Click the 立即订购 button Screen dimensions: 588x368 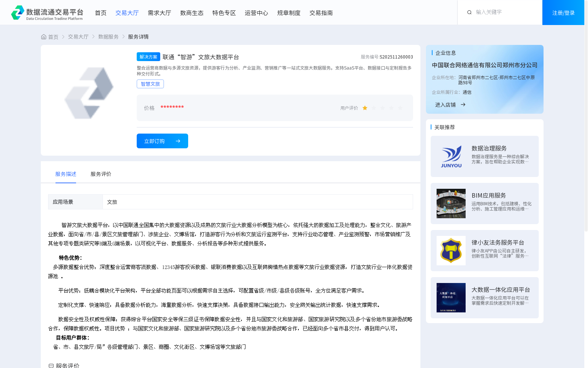162,141
